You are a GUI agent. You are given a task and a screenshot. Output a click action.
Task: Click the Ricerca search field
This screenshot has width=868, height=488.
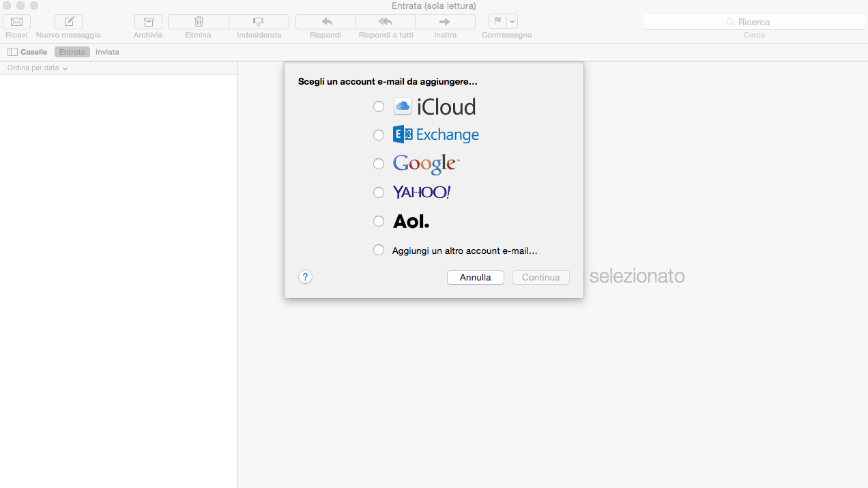pyautogui.click(x=754, y=22)
